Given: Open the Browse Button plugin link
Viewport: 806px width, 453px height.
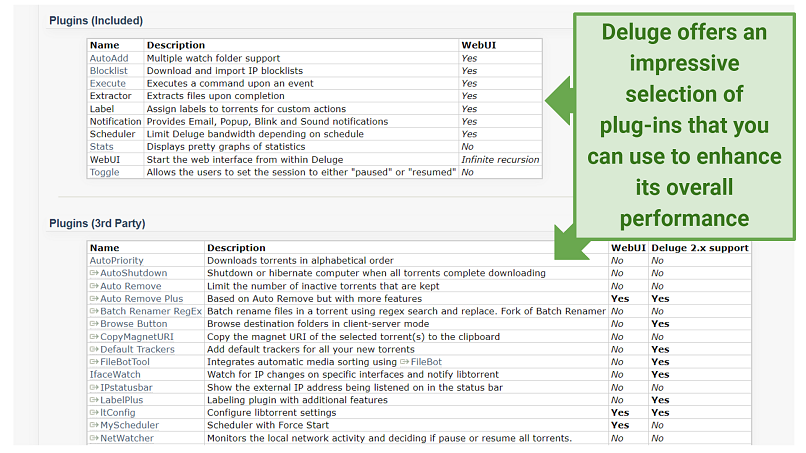Looking at the screenshot, I should click(x=134, y=324).
